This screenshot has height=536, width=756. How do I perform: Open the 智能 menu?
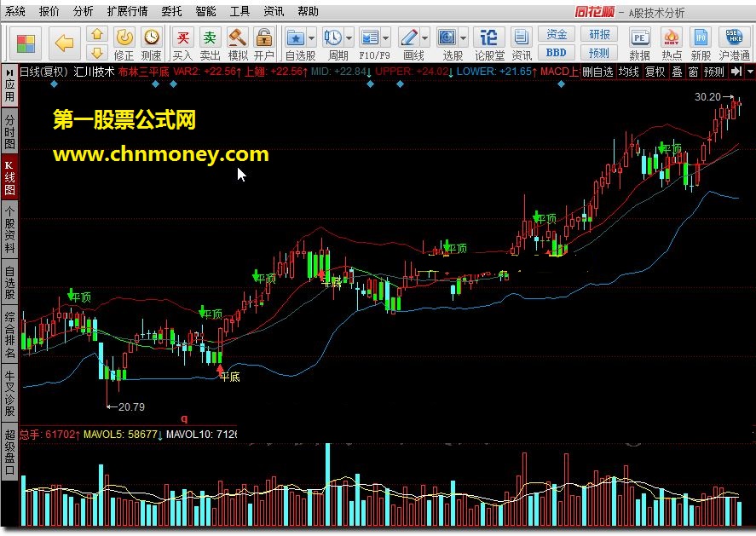(x=206, y=10)
